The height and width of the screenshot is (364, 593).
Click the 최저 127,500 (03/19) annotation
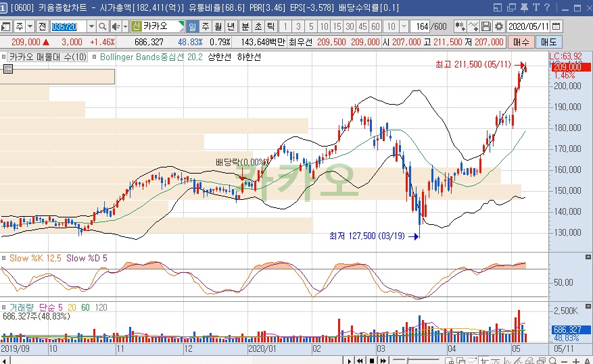tap(367, 236)
